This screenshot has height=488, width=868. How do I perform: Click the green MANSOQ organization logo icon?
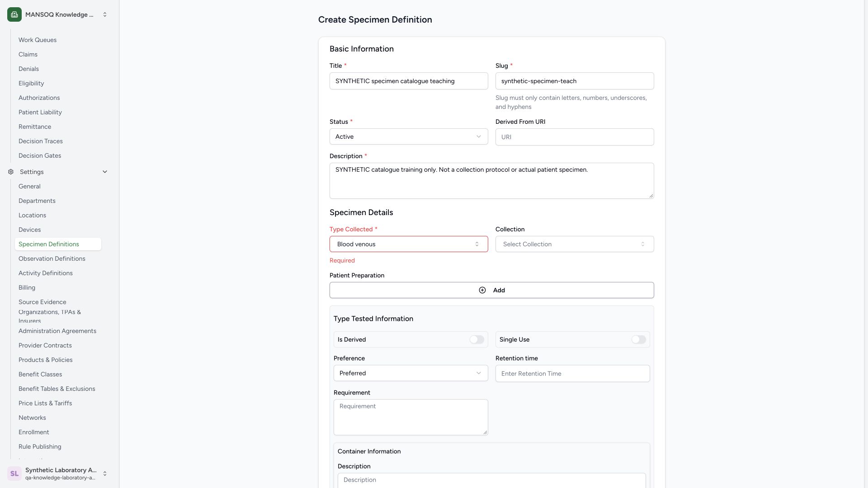(14, 14)
